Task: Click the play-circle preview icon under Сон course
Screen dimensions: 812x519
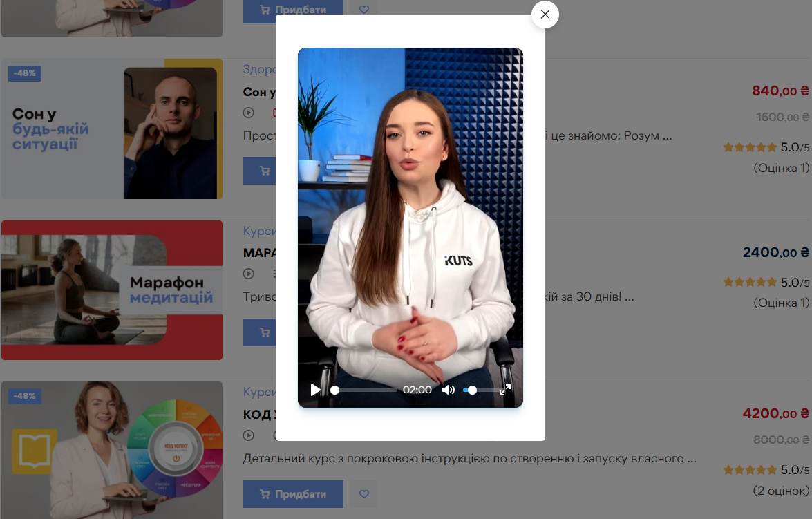Action: click(x=248, y=112)
